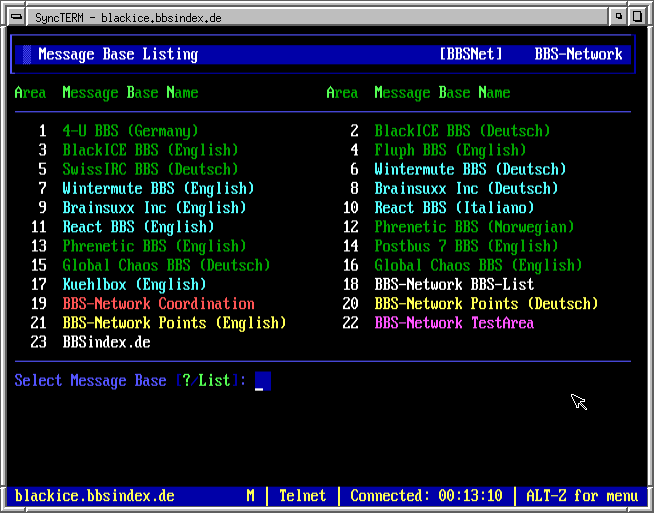This screenshot has height=513, width=654.
Task: Select BBS-Network Points (Deutsch)
Action: click(x=486, y=304)
